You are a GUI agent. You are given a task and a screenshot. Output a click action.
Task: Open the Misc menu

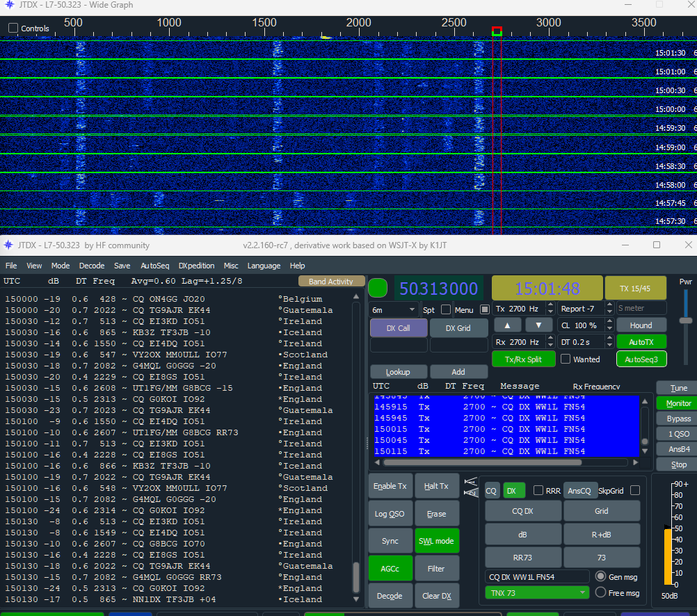pyautogui.click(x=231, y=266)
